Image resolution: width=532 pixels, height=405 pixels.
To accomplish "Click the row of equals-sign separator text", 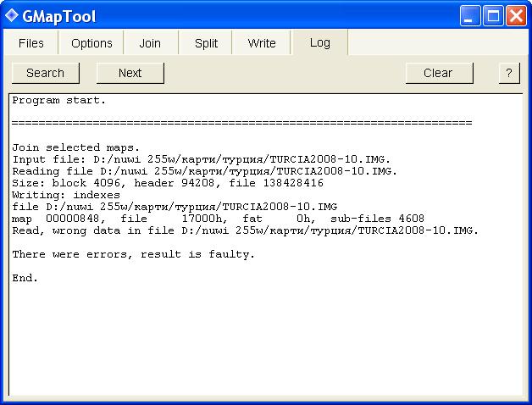I will click(242, 123).
